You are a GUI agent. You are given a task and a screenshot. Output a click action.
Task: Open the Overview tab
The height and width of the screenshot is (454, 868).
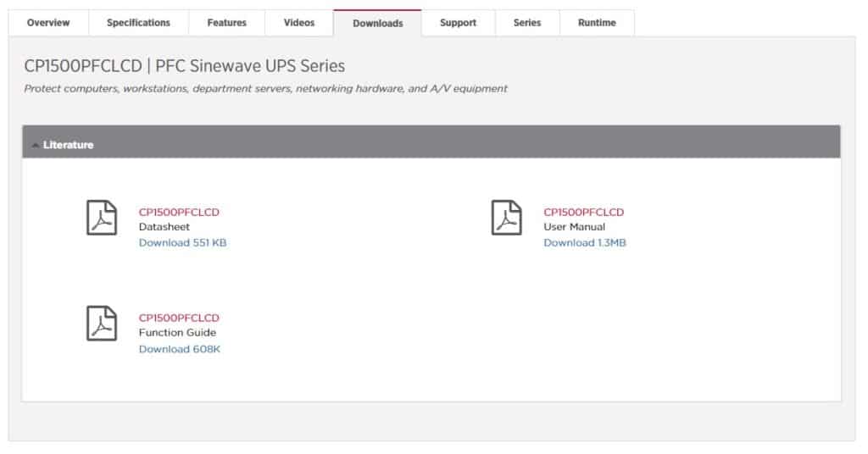point(48,23)
